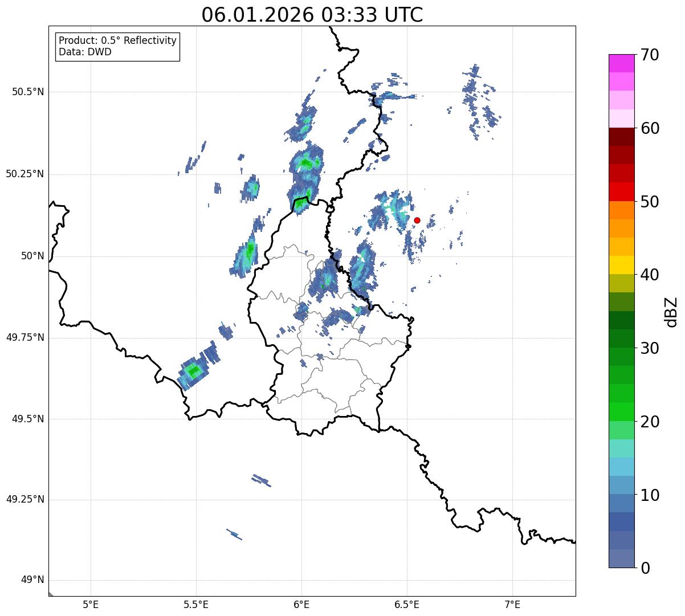Click the longitude label 7°E
This screenshot has height=616, width=685.
(512, 604)
